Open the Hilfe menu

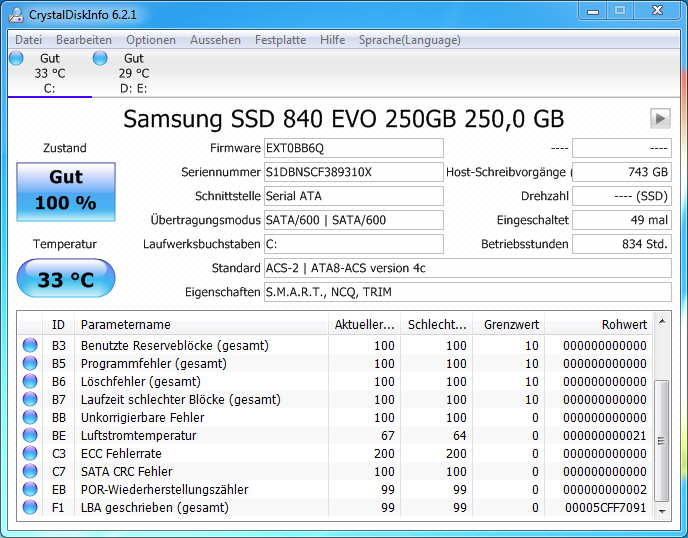point(332,40)
